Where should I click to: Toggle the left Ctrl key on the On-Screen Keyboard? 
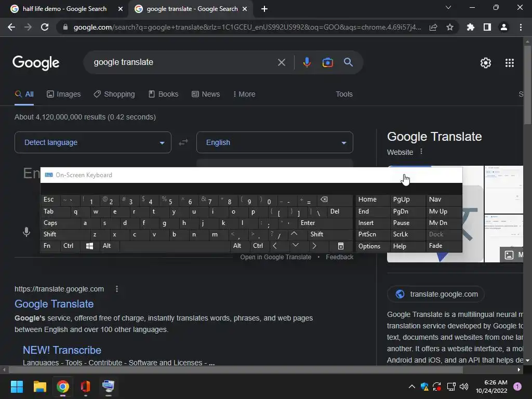click(x=70, y=246)
